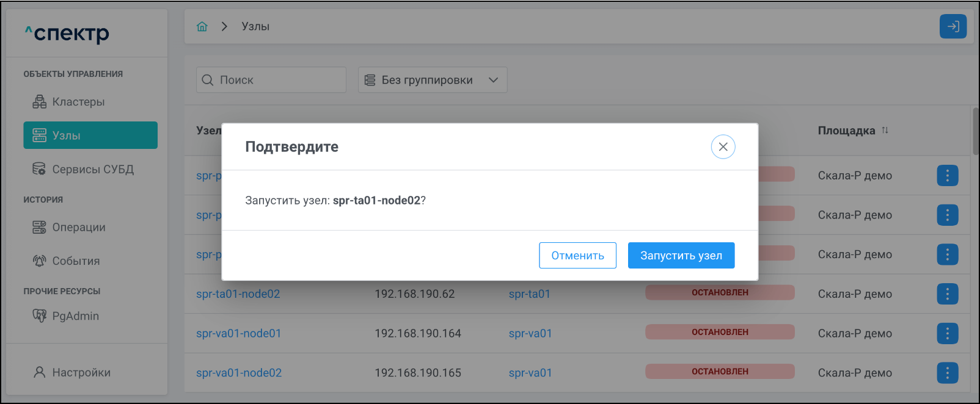Click the logout icon button
The height and width of the screenshot is (404, 980).
(953, 26)
